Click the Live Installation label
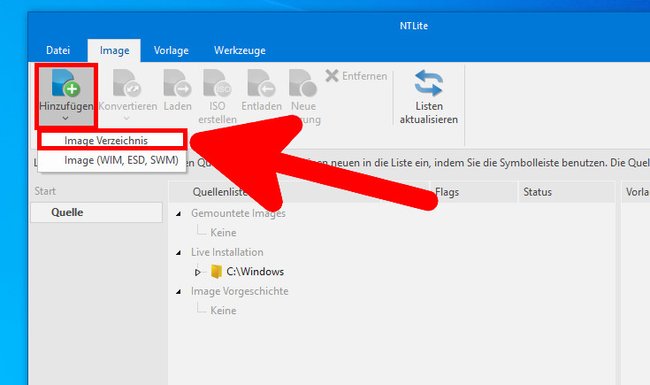Viewport: 650px width, 385px height. pos(227,252)
